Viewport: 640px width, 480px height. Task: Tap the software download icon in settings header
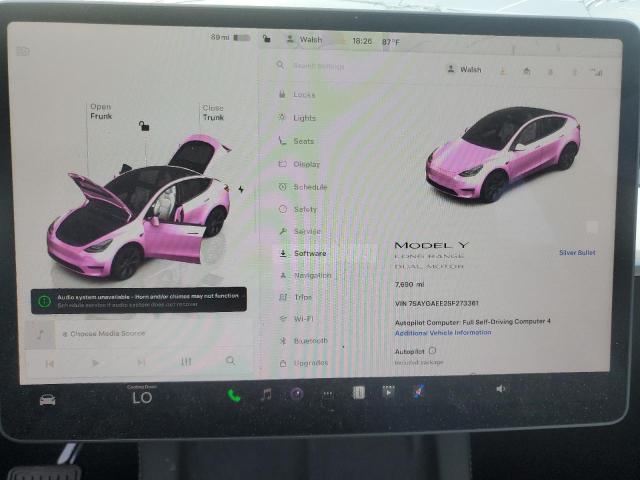[x=503, y=71]
